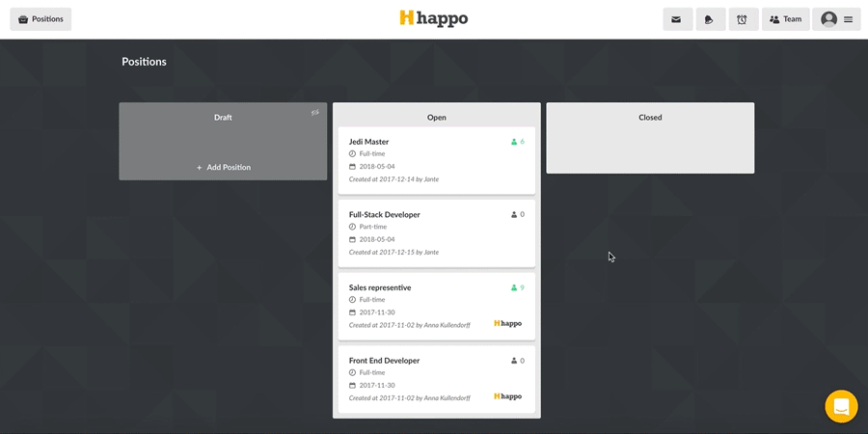Click happo logo on Sales representive card
The height and width of the screenshot is (434, 868).
[x=507, y=323]
